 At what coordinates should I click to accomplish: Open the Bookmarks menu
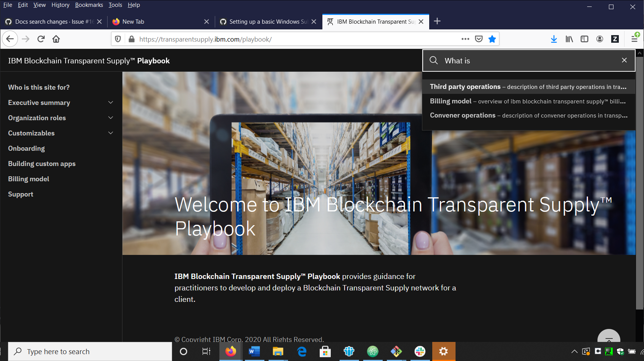click(89, 5)
